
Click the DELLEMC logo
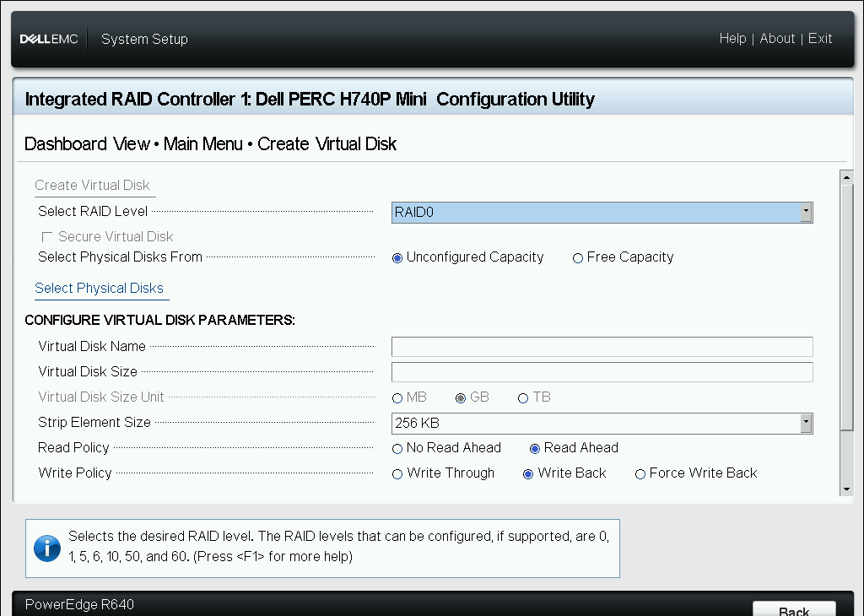48,38
